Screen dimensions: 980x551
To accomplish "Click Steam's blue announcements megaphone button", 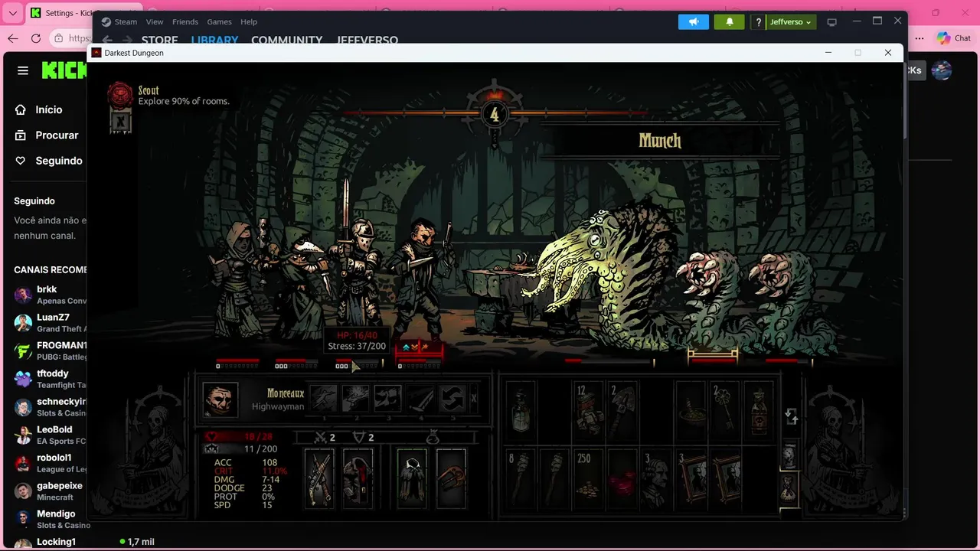I will tap(694, 21).
